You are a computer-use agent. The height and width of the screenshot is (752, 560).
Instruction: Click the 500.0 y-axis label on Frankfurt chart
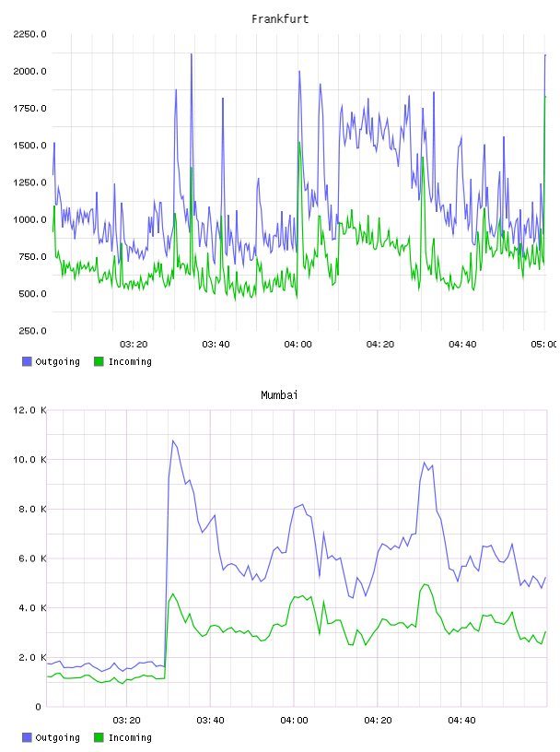pos(32,294)
